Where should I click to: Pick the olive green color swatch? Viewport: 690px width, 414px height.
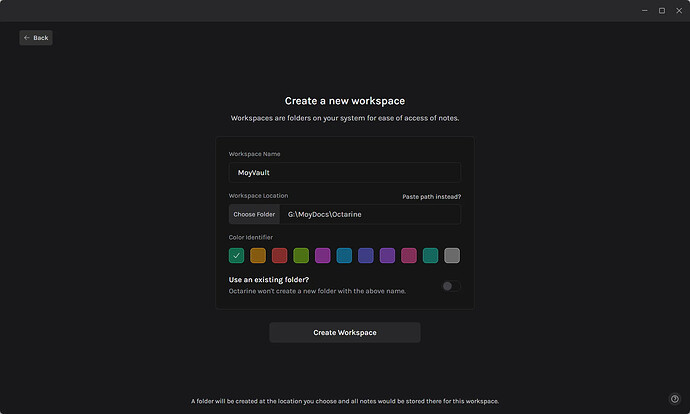point(301,256)
